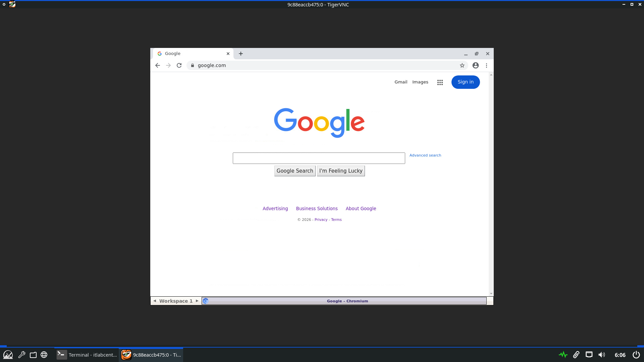Reload the Google page
The height and width of the screenshot is (362, 644).
tap(179, 65)
